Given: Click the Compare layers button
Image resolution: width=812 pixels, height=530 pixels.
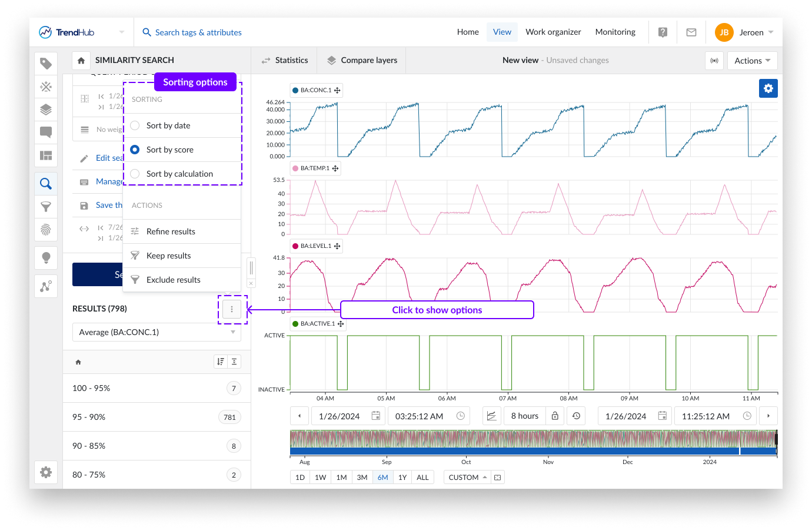Looking at the screenshot, I should (x=362, y=60).
